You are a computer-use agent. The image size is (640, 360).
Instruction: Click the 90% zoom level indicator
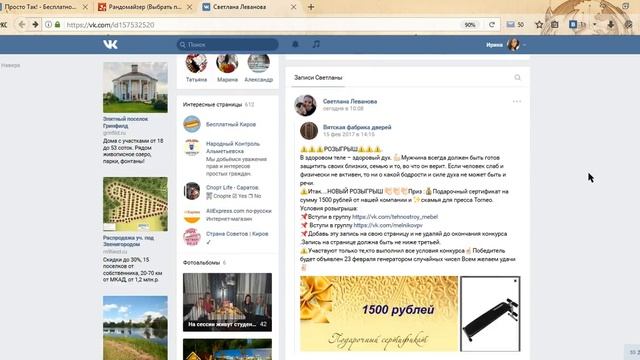[x=470, y=24]
